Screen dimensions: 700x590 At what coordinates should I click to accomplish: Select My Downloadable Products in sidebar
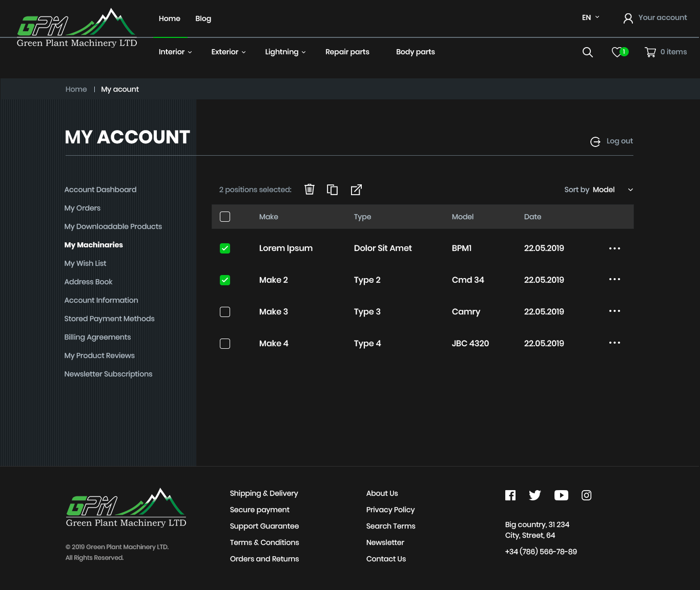pos(113,226)
